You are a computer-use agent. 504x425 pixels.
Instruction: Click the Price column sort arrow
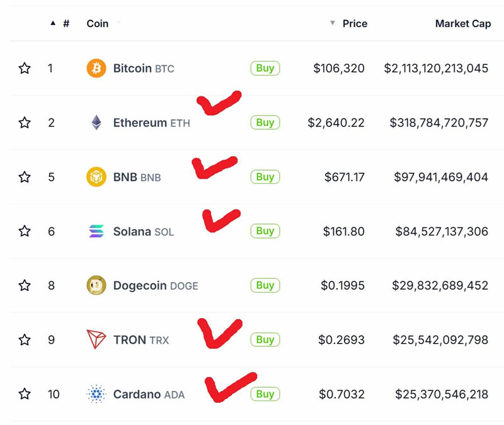(333, 23)
